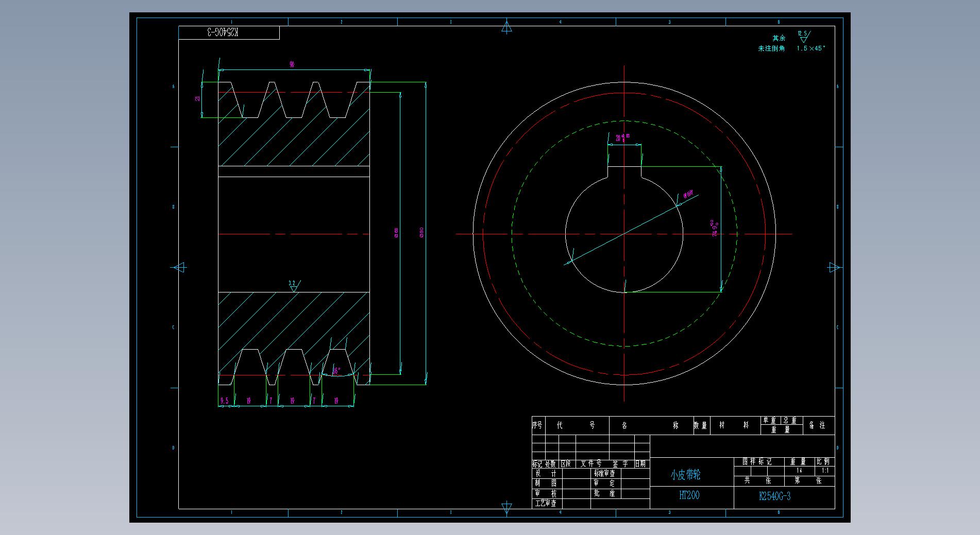Select the 文件号 label

592,463
